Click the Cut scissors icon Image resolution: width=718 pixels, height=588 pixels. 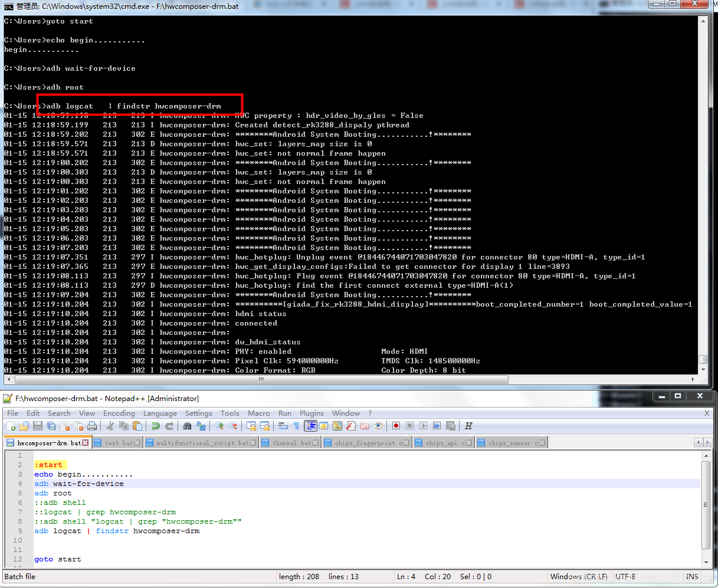point(110,426)
